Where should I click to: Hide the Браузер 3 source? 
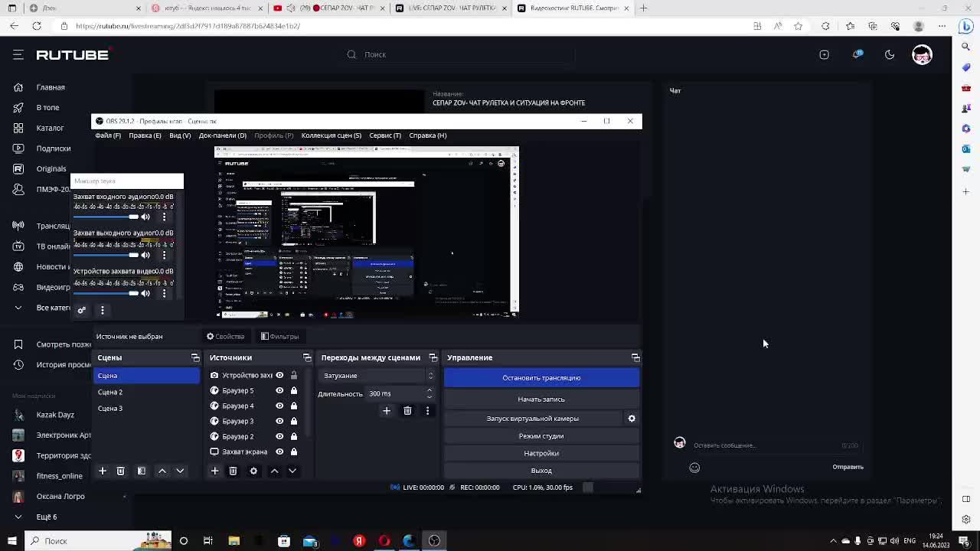[279, 421]
